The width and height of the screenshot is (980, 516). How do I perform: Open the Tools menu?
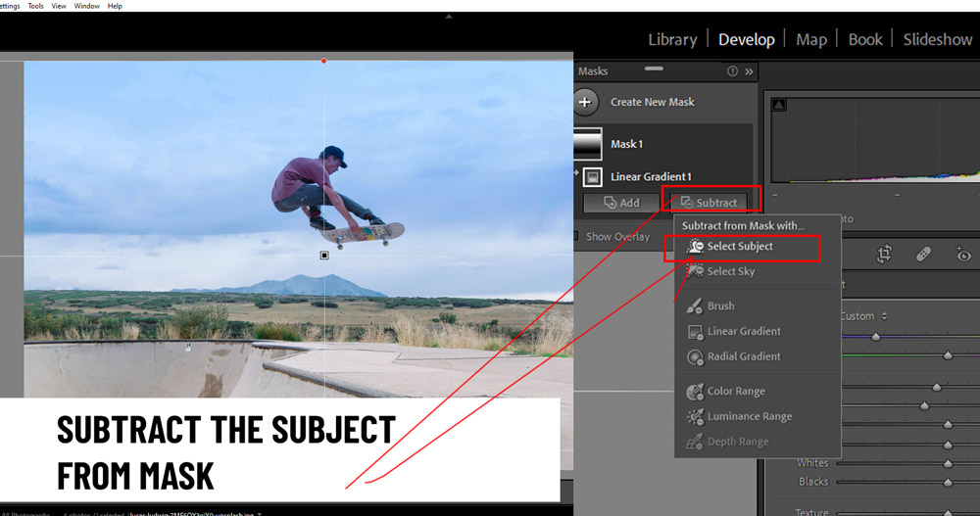[x=35, y=6]
